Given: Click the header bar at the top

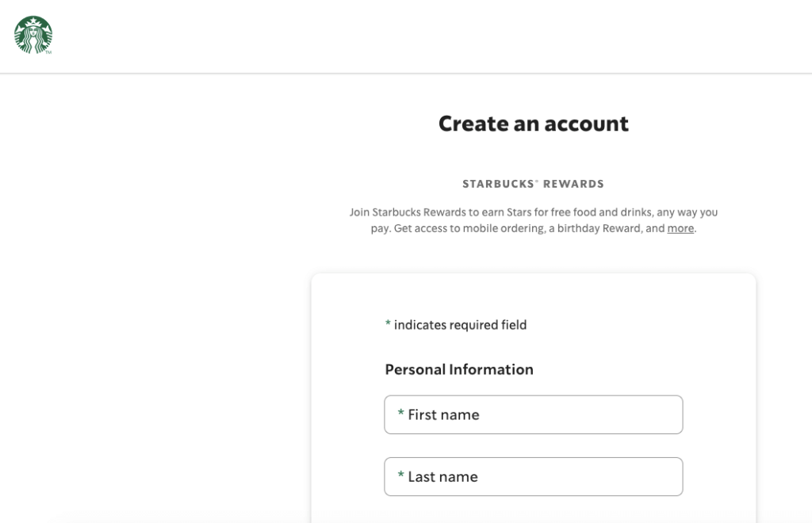Looking at the screenshot, I should pyautogui.click(x=406, y=36).
